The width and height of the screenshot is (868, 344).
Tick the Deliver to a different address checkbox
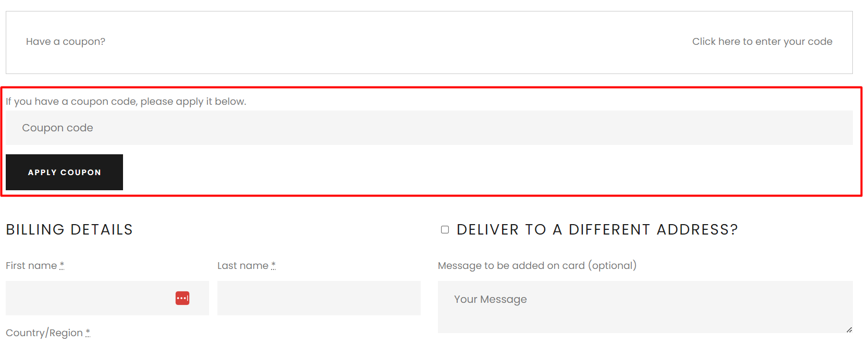coord(445,230)
